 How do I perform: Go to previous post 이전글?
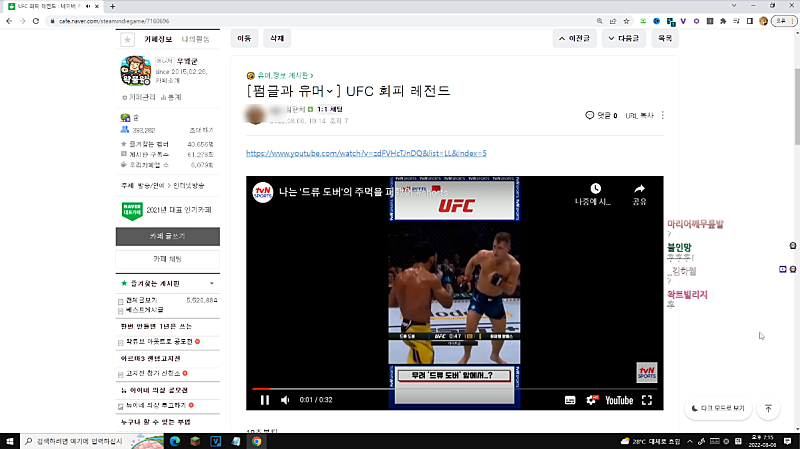pos(574,38)
